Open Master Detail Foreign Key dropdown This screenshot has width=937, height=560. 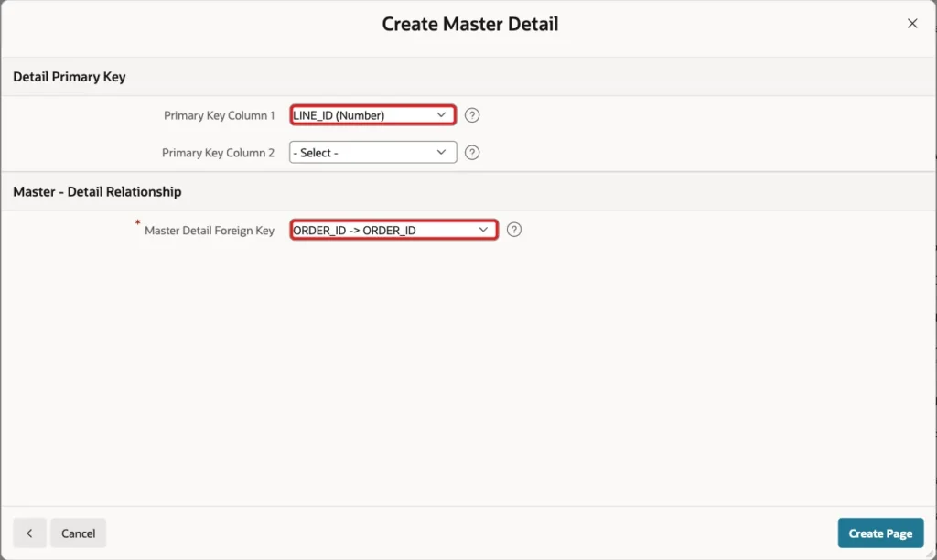(393, 230)
